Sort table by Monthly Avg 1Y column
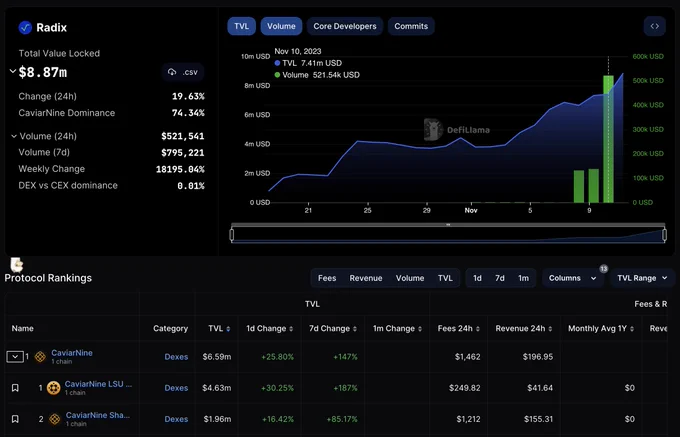The width and height of the screenshot is (680, 437). [x=601, y=329]
